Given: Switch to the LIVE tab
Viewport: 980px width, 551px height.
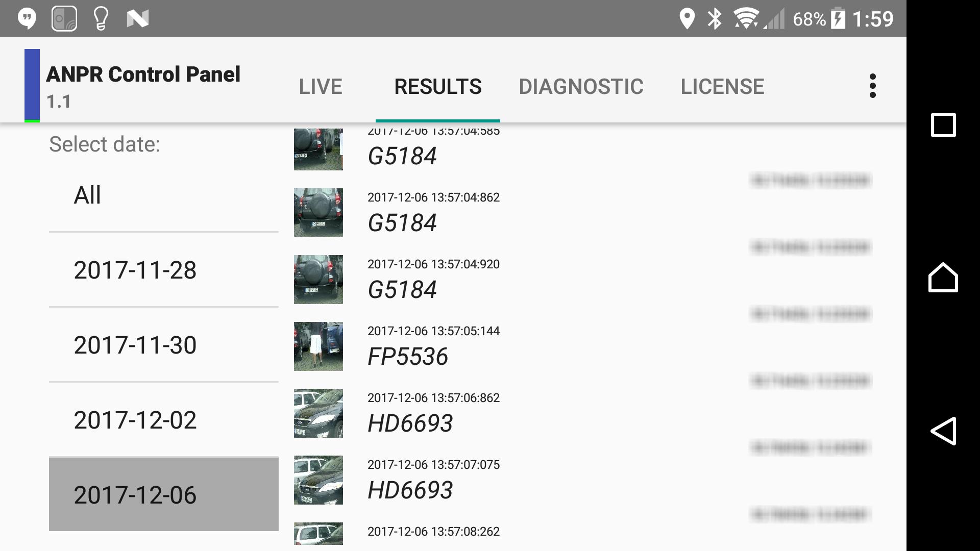Looking at the screenshot, I should [321, 86].
